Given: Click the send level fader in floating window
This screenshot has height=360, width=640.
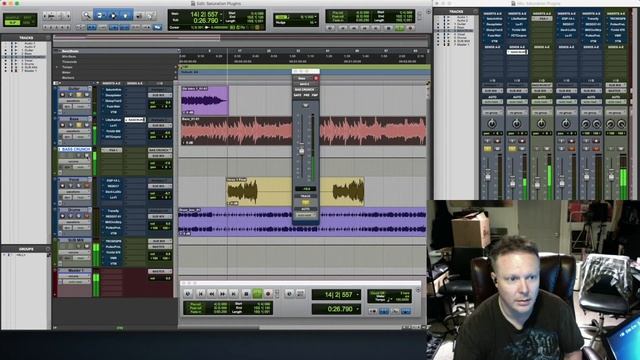Looking at the screenshot, I should 302,151.
